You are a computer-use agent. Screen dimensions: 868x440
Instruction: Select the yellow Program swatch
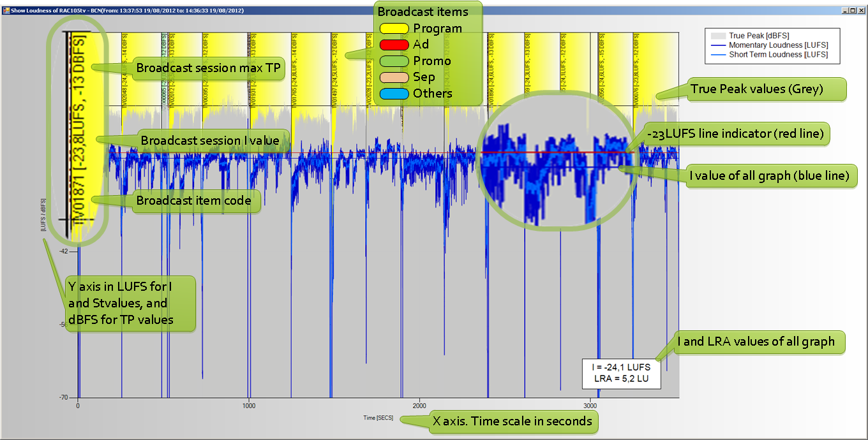tap(394, 29)
